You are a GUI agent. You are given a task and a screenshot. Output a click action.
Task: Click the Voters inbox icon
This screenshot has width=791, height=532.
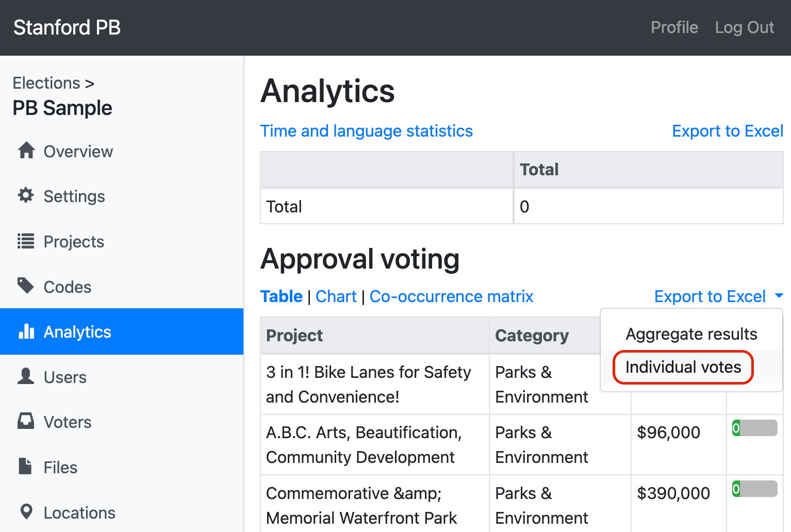coord(26,421)
